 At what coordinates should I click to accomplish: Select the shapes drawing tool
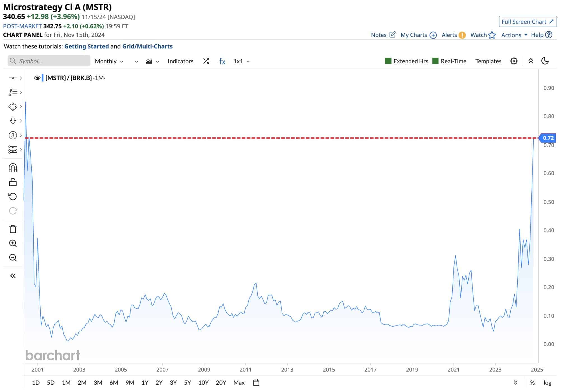[x=13, y=107]
